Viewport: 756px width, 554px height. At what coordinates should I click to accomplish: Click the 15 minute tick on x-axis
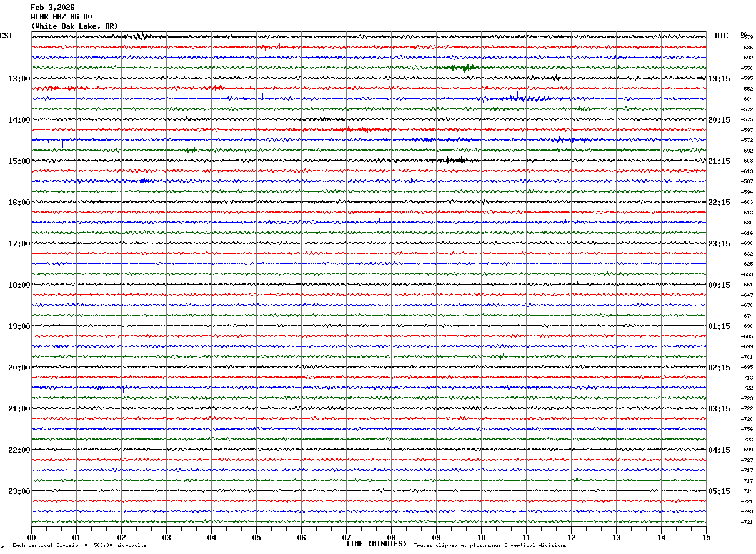pos(706,537)
